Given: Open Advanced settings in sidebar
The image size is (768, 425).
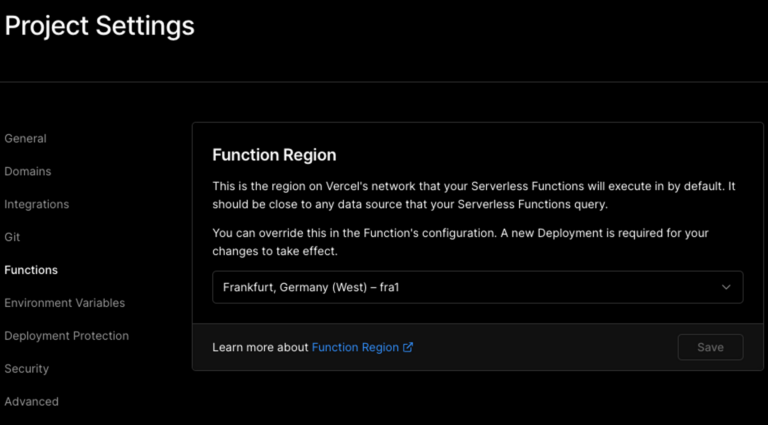Looking at the screenshot, I should (31, 401).
